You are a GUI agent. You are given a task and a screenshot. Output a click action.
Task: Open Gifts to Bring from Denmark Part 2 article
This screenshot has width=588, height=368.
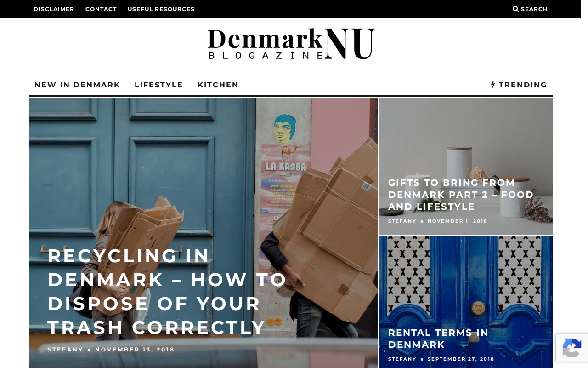[461, 195]
